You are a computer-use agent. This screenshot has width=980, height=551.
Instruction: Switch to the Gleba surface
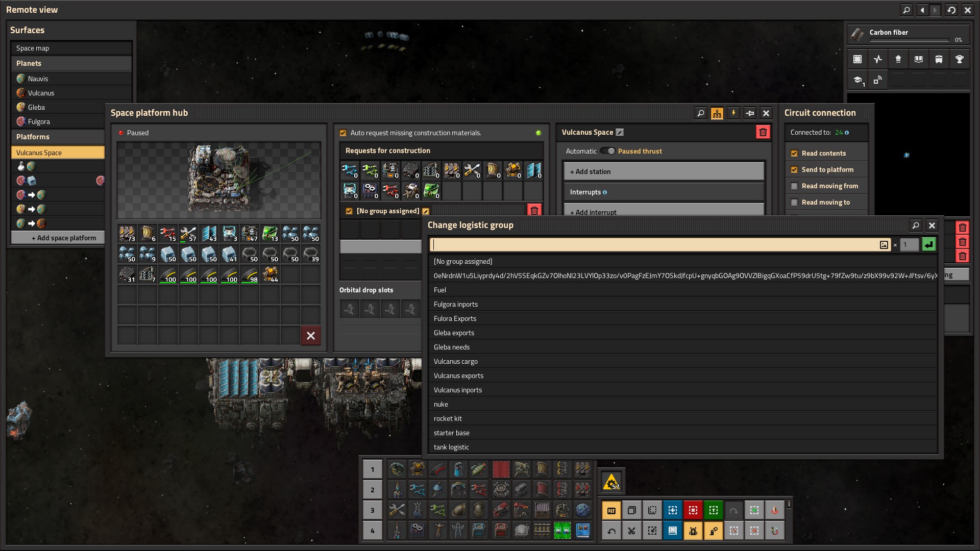[58, 107]
